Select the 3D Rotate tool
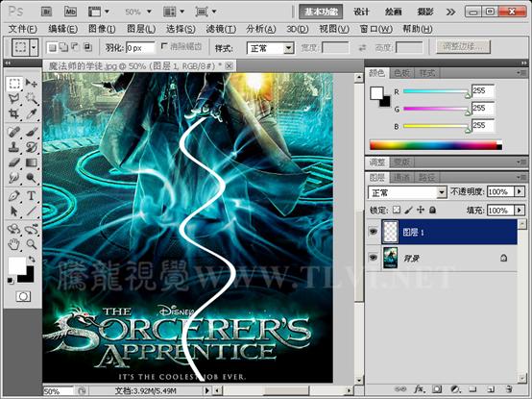The image size is (532, 399). (13, 229)
